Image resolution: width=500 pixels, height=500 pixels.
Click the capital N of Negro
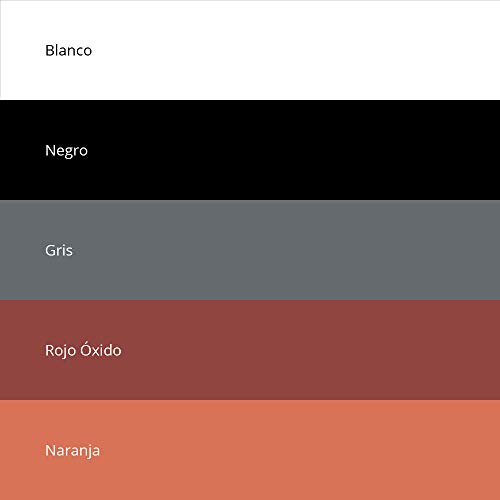pyautogui.click(x=50, y=151)
